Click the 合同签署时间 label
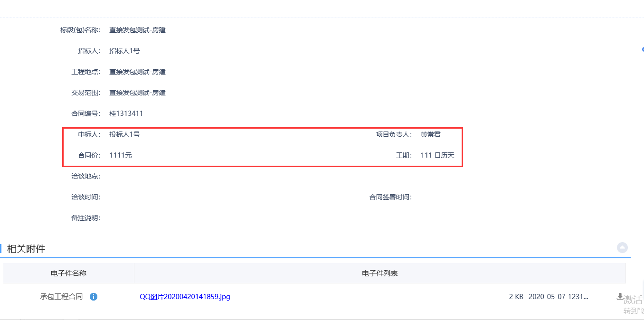The height and width of the screenshot is (320, 644). tap(390, 197)
